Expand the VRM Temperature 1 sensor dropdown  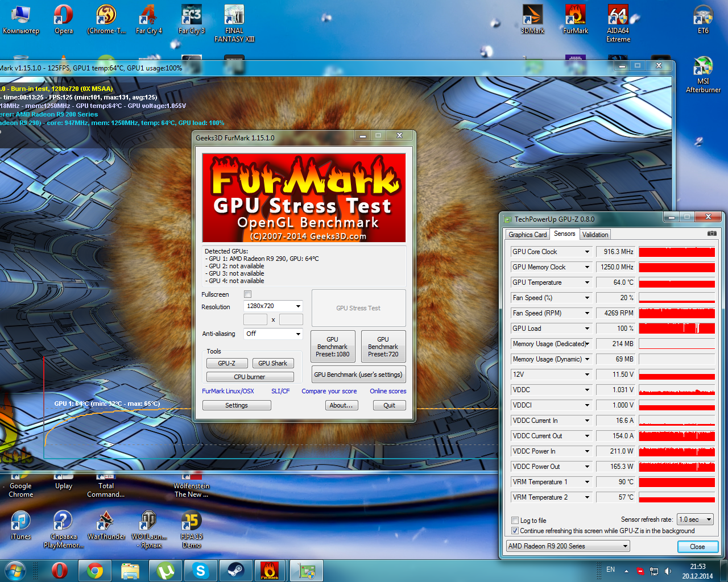click(x=587, y=482)
